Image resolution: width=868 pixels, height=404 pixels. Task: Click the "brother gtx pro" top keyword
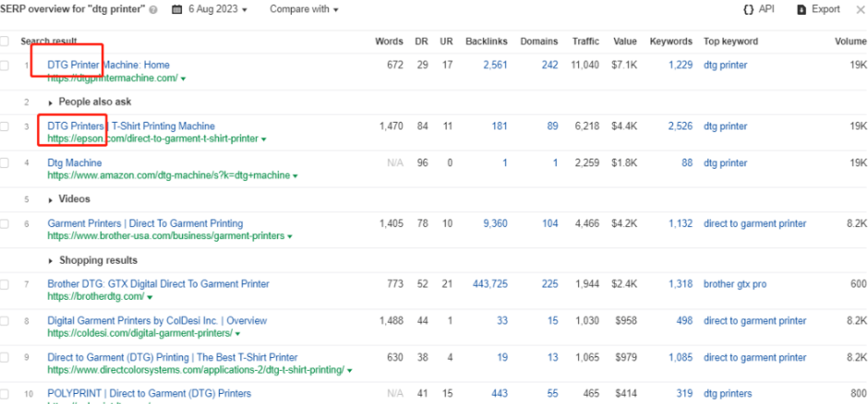[x=736, y=285]
